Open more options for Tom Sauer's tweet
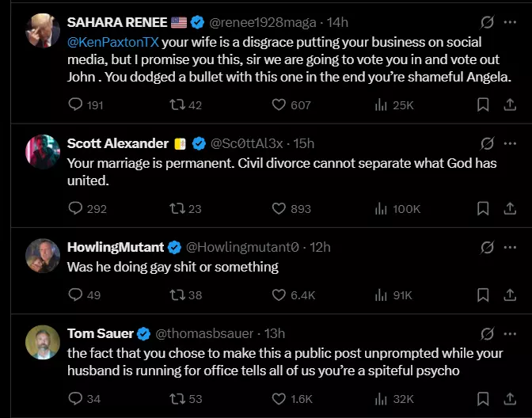The width and height of the screenshot is (532, 418). [510, 334]
